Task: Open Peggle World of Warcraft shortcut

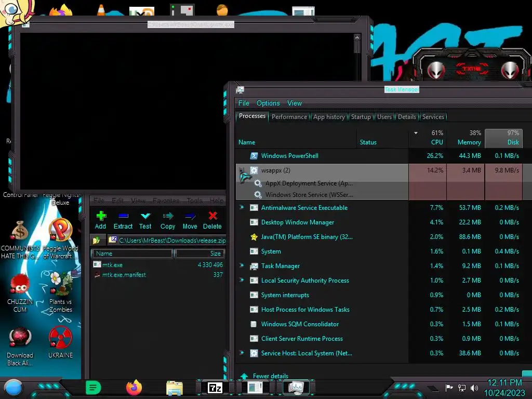Action: pyautogui.click(x=60, y=238)
